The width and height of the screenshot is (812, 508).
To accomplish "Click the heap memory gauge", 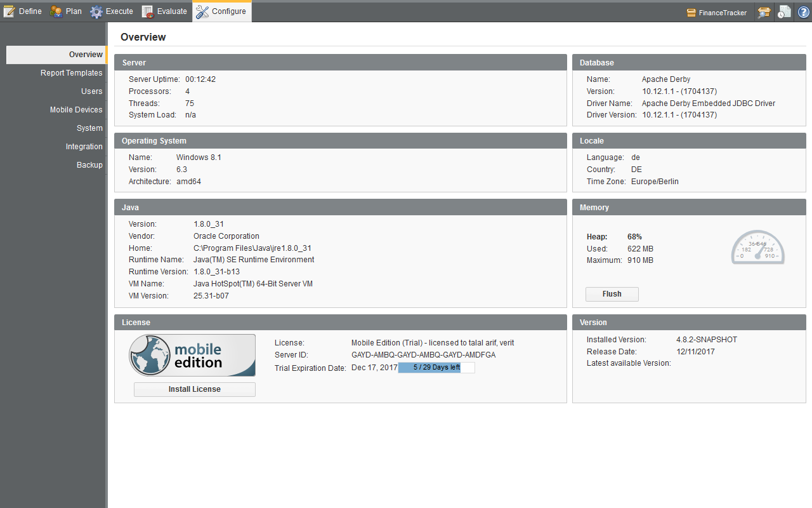I will pyautogui.click(x=757, y=247).
